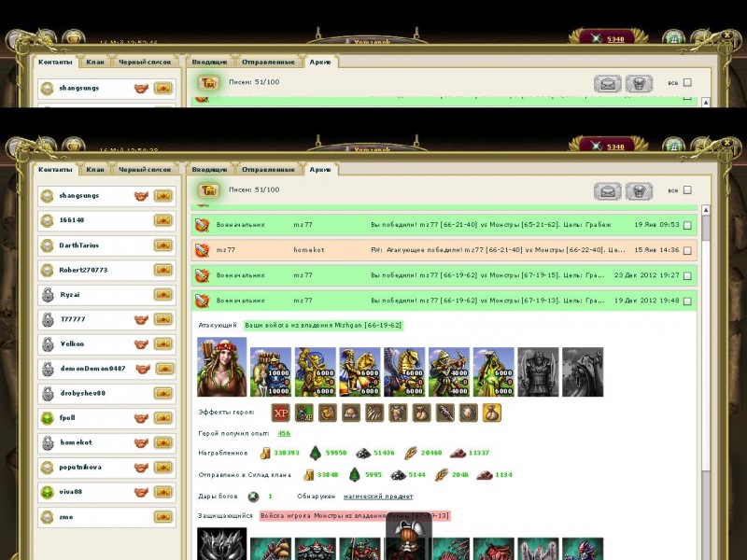Viewport: 747px width, 560px height.
Task: Select the checkbox of the 15 Янв 14:36 message
Action: (x=687, y=250)
